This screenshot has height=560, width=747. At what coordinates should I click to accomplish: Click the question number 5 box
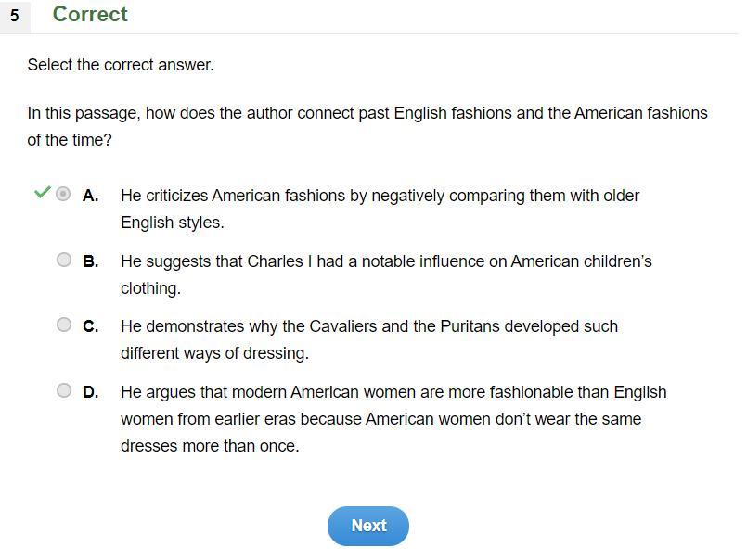[x=14, y=16]
